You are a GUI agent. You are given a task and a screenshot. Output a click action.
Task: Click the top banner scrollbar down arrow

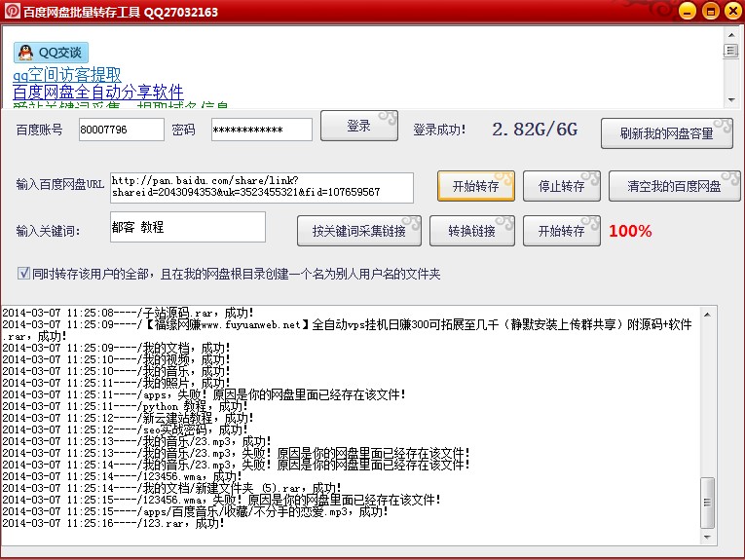tap(731, 99)
